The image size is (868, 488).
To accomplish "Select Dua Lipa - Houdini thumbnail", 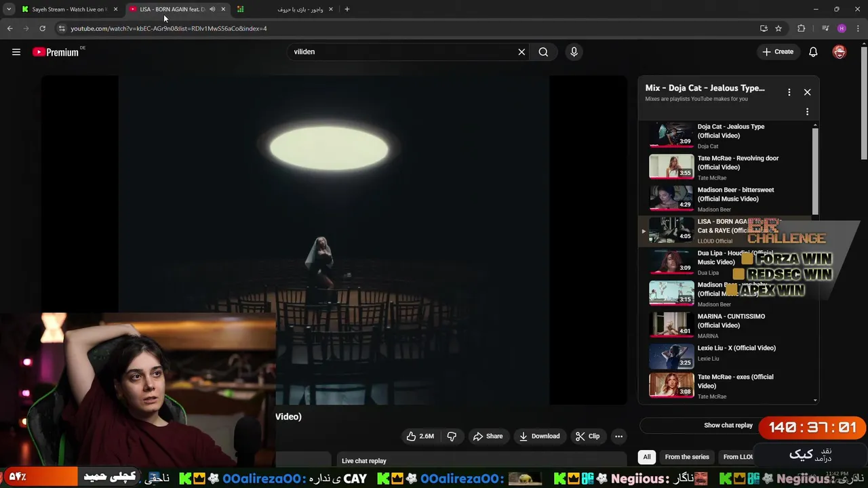I will 671,261.
